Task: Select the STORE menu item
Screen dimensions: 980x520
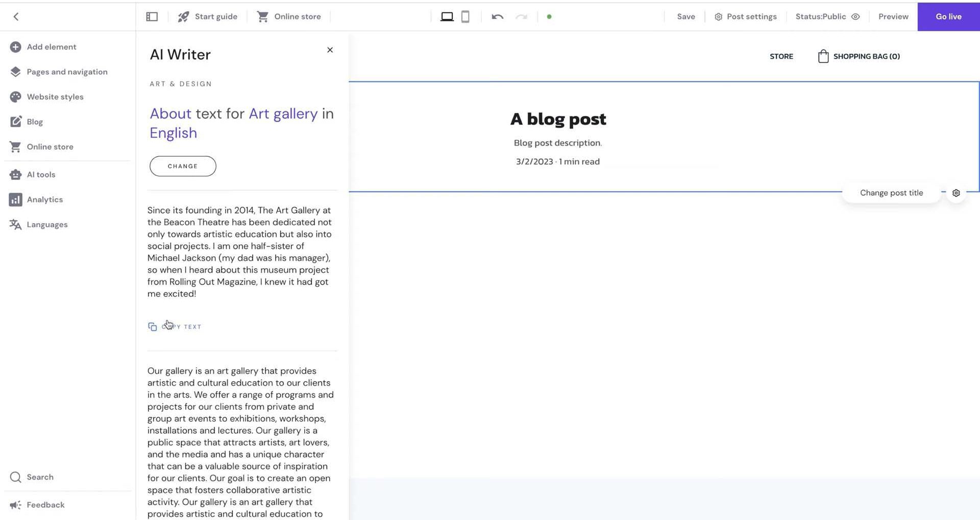Action: pyautogui.click(x=781, y=56)
